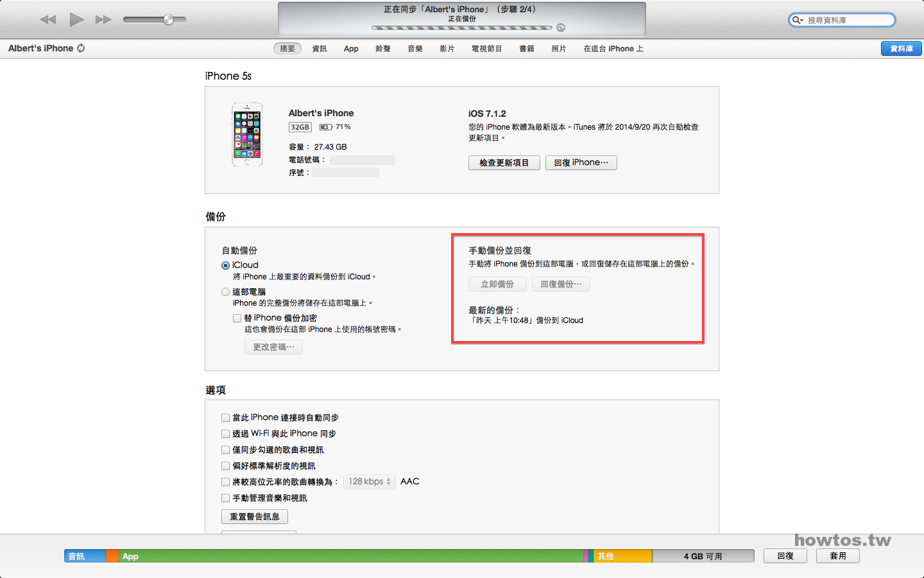Click the 其他 segment in storage bar
Viewport: 924px width, 578px height.
[x=623, y=556]
